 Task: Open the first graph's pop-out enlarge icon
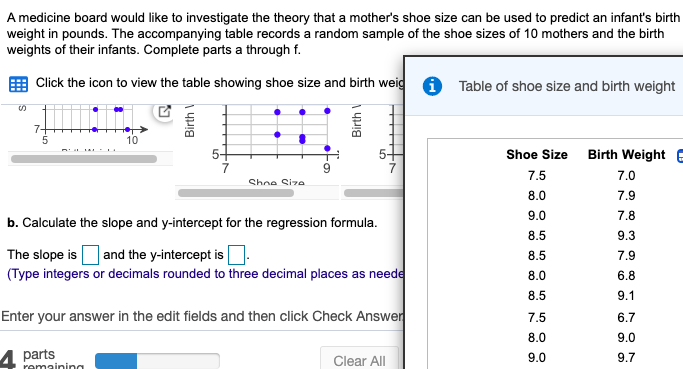coord(164,112)
